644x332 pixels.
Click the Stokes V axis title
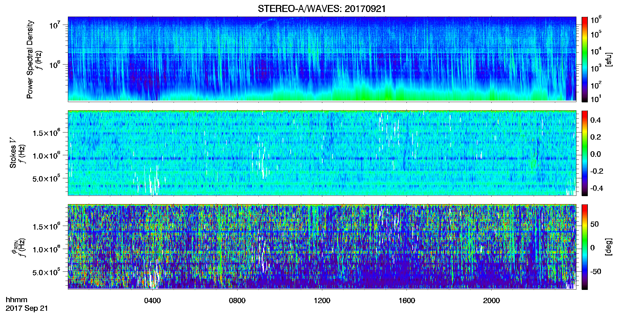point(13,153)
